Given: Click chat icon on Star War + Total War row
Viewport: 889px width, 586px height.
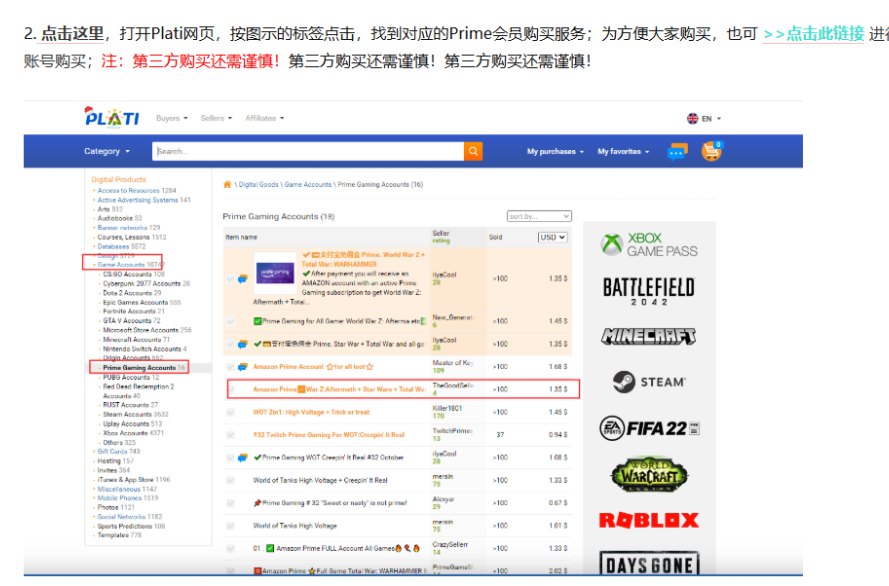Looking at the screenshot, I should [243, 344].
